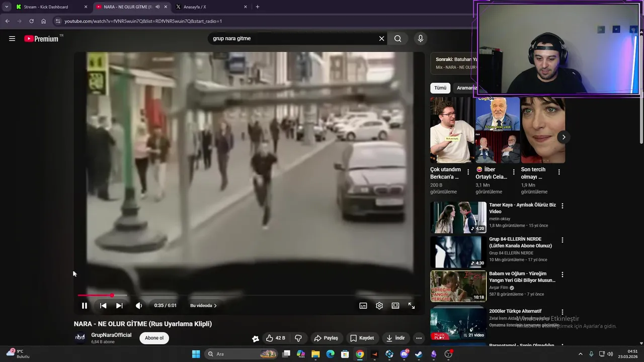Open Discord from taskbar

pyautogui.click(x=404, y=354)
